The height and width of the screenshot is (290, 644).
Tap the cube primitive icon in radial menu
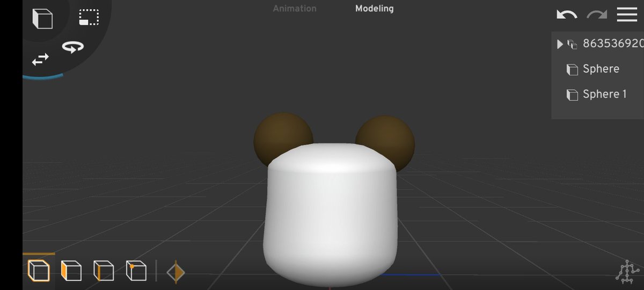(x=42, y=18)
